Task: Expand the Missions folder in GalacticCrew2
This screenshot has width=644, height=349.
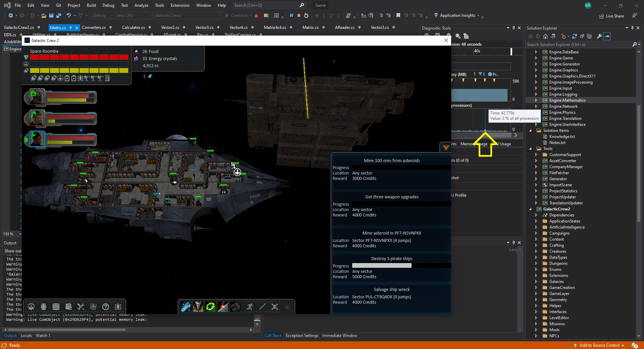Action: pos(536,324)
